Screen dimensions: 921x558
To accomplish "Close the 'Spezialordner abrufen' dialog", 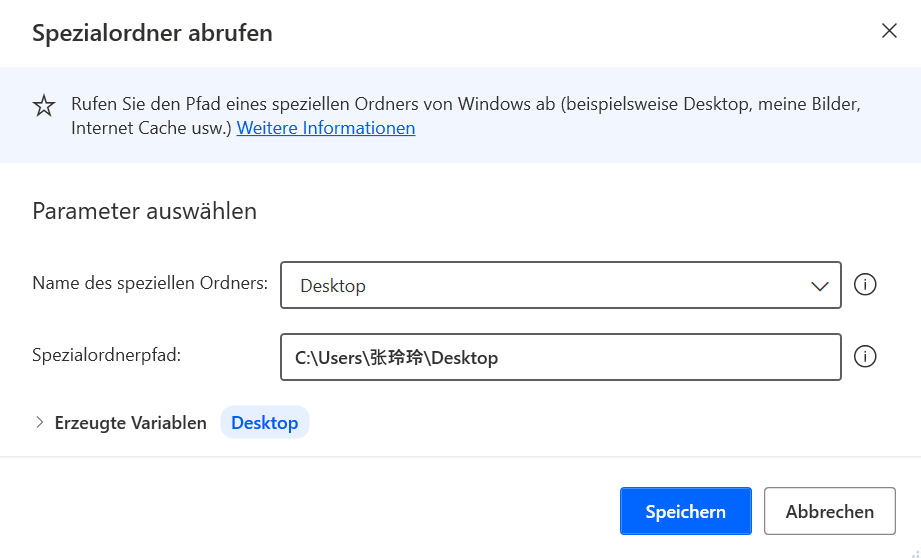I will point(889,31).
